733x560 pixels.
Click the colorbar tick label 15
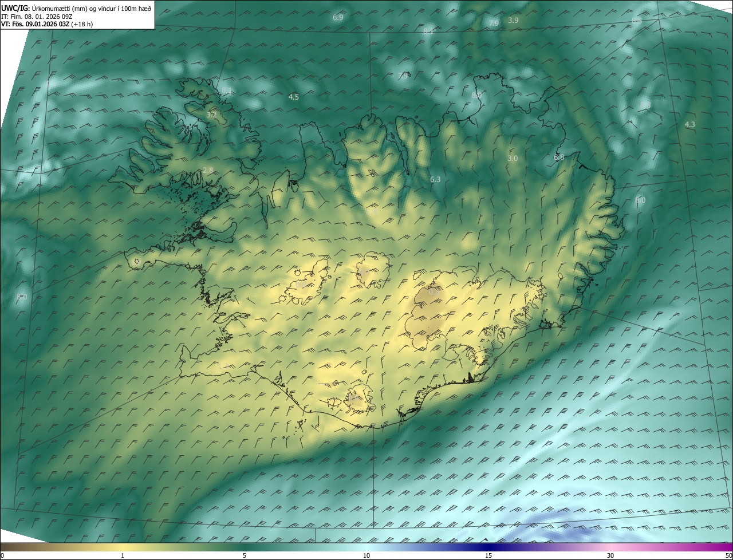click(x=488, y=555)
